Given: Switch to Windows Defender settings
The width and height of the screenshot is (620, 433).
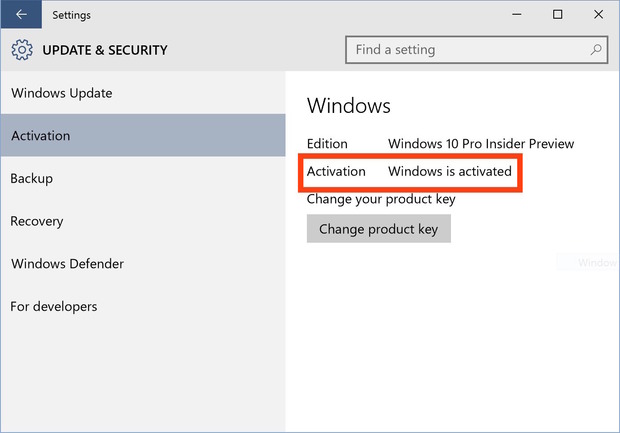Looking at the screenshot, I should [67, 264].
